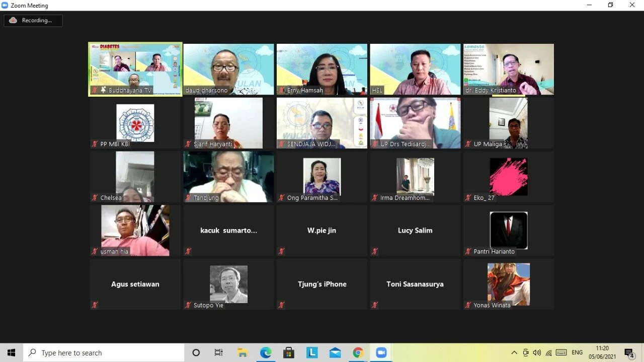The width and height of the screenshot is (644, 362).
Task: Select SENDJAJA WIDJ... video tile
Action: (322, 123)
